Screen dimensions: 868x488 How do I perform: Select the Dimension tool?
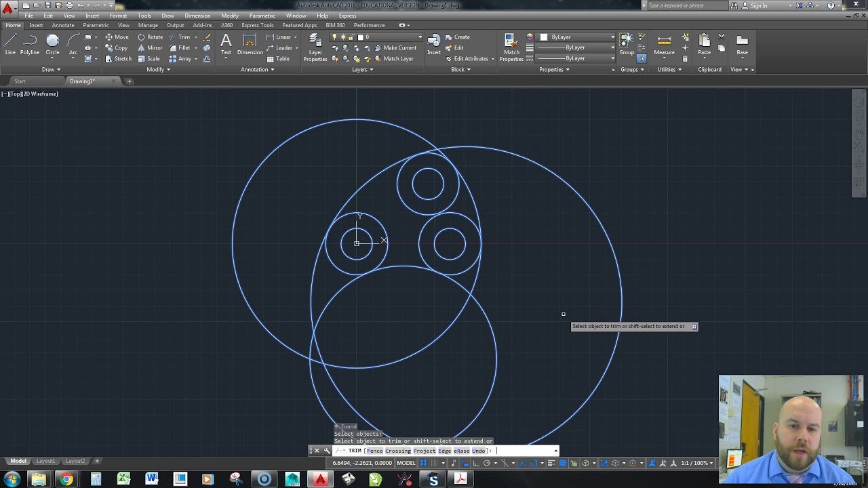pos(250,45)
